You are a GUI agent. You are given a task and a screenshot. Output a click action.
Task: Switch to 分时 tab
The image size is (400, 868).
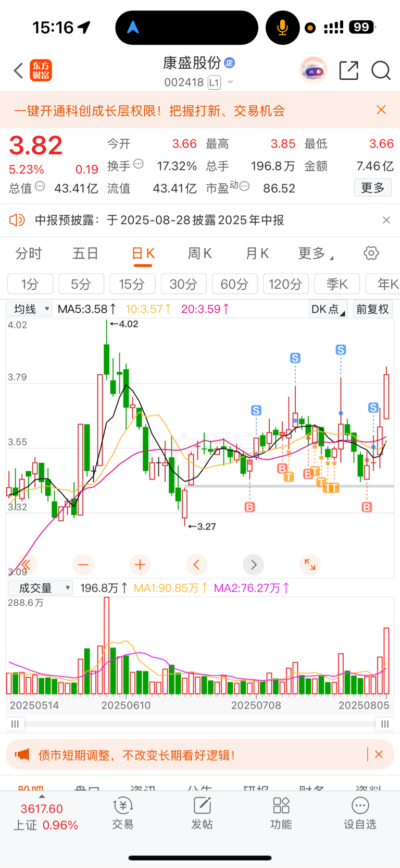tap(28, 253)
